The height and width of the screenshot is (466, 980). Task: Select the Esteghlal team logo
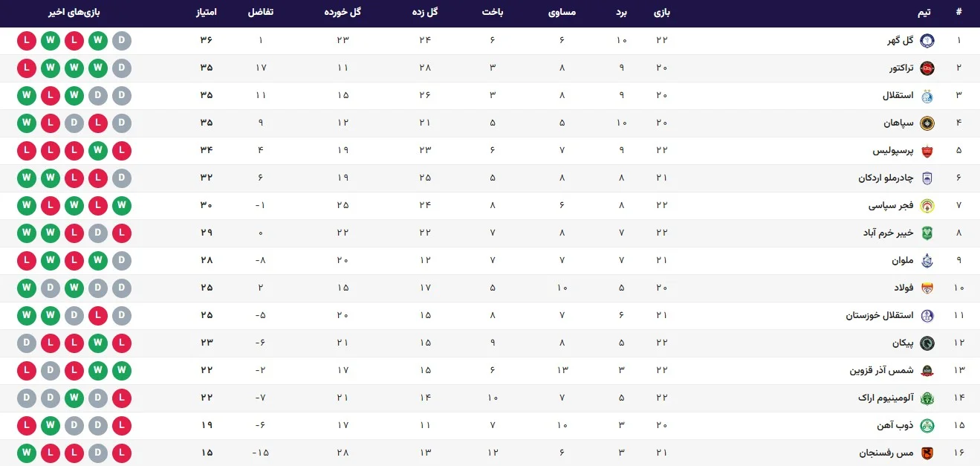pyautogui.click(x=927, y=96)
